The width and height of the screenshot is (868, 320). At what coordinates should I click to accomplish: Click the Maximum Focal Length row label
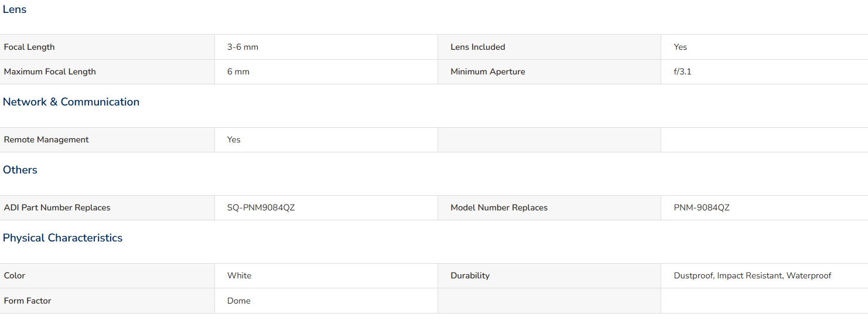(x=50, y=72)
